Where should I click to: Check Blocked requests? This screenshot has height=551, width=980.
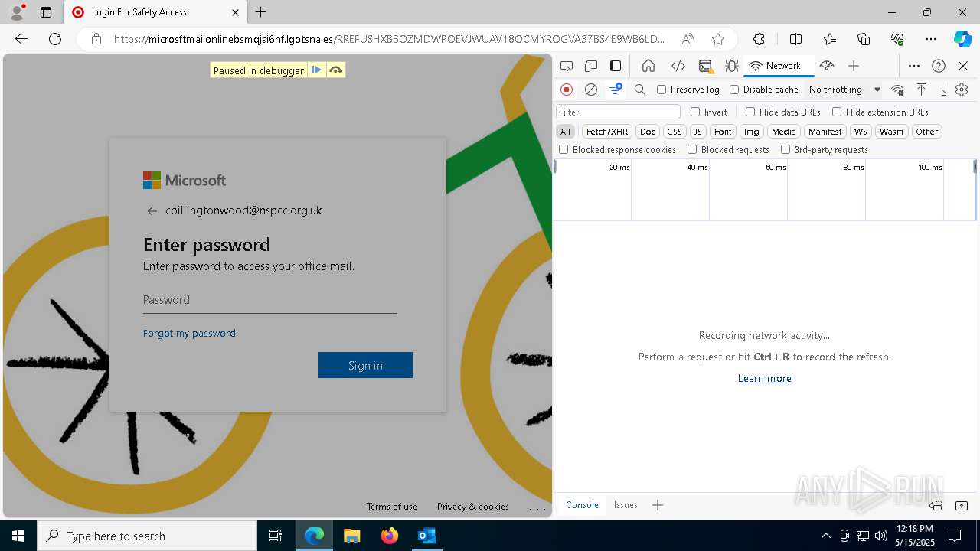pyautogui.click(x=692, y=150)
